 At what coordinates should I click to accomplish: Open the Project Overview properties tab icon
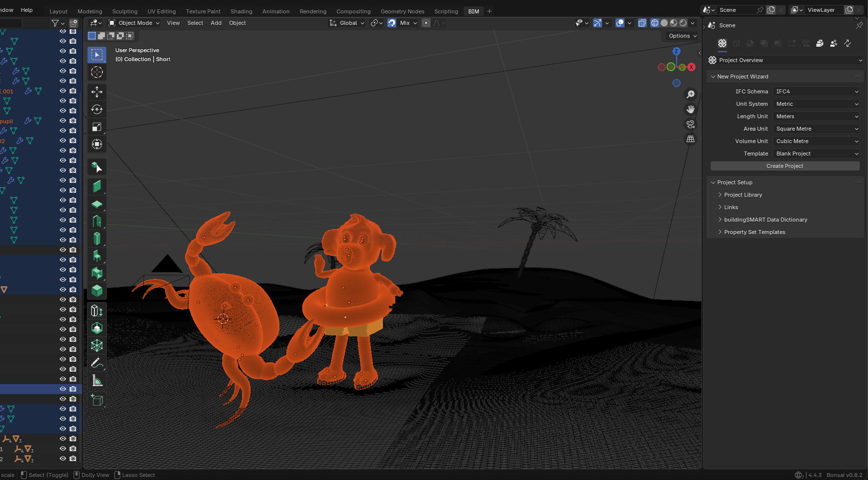pos(722,43)
